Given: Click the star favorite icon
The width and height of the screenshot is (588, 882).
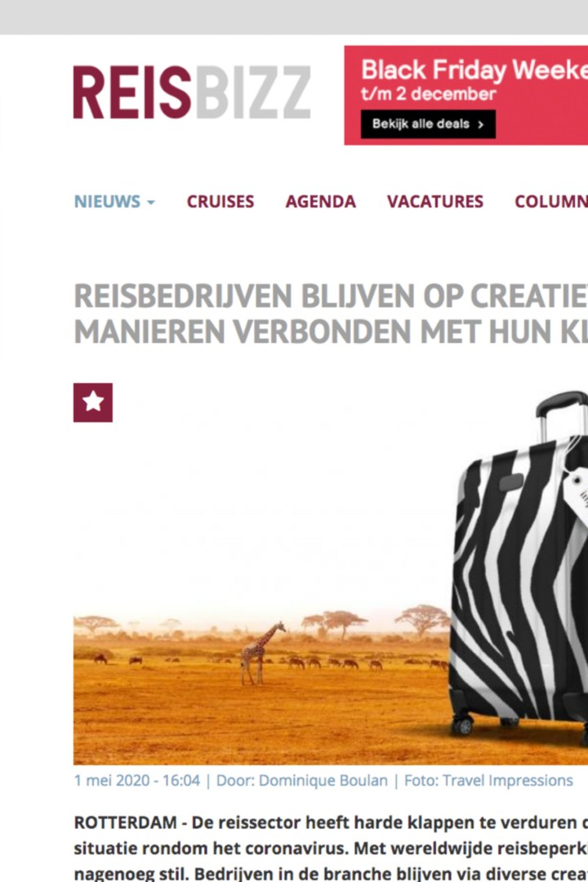Looking at the screenshot, I should [x=93, y=402].
